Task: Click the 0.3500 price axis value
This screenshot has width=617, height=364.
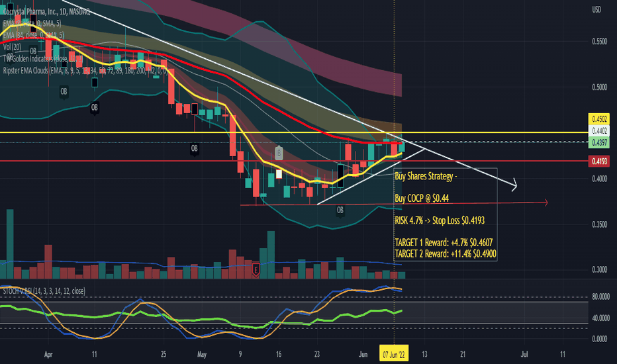Action: [x=600, y=225]
